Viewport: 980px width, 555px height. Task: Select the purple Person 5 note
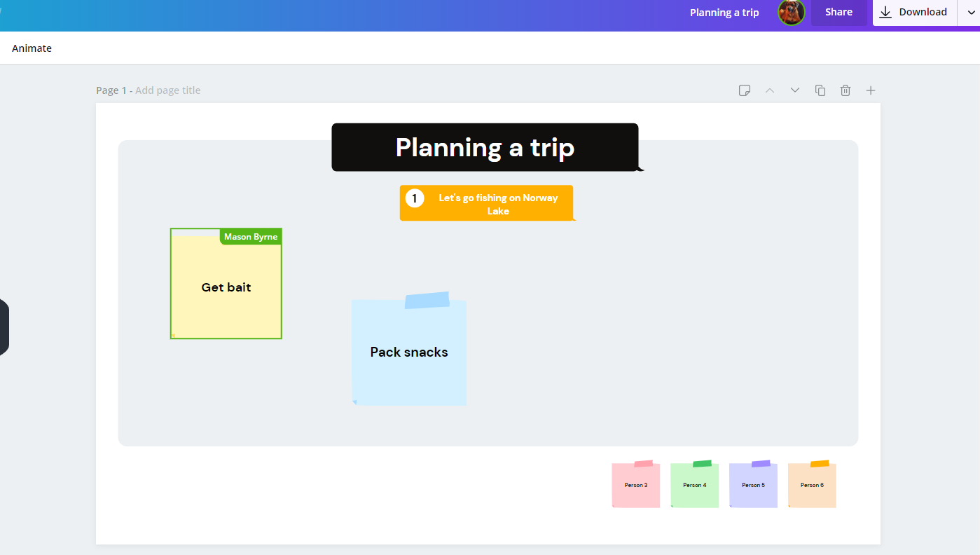(754, 484)
